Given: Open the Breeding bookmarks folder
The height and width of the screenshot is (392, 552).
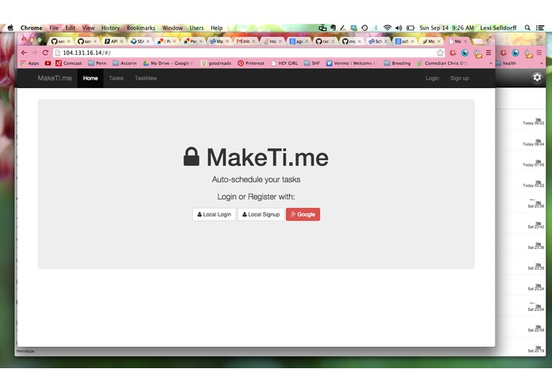Looking at the screenshot, I should pyautogui.click(x=397, y=63).
